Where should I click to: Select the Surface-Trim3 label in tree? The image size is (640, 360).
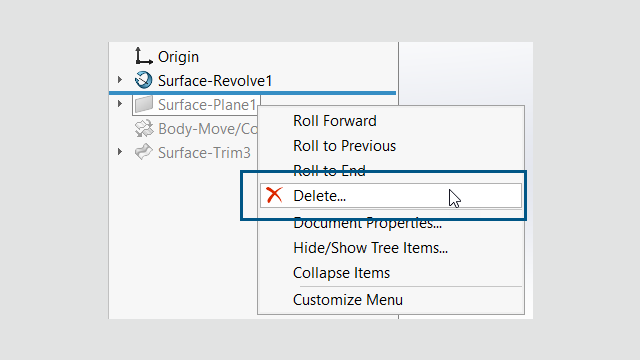click(204, 153)
